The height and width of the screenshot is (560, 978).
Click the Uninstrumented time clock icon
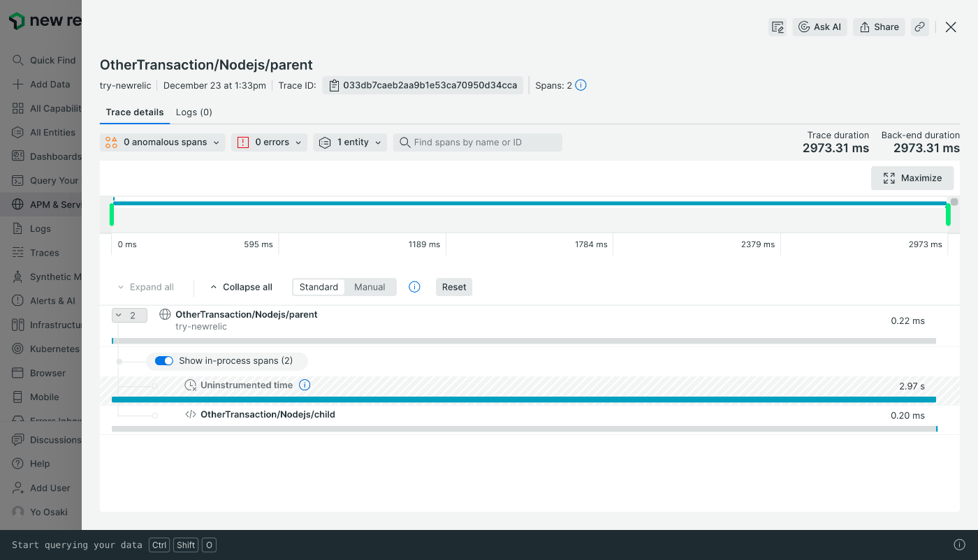coord(191,385)
